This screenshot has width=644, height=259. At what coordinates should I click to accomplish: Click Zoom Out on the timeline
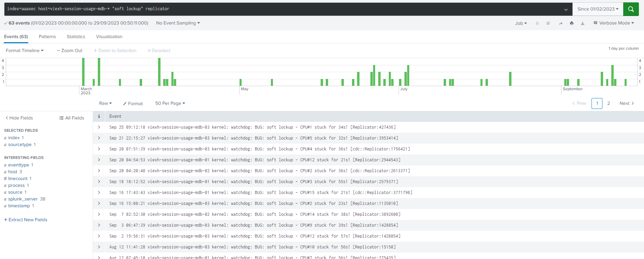pyautogui.click(x=70, y=51)
